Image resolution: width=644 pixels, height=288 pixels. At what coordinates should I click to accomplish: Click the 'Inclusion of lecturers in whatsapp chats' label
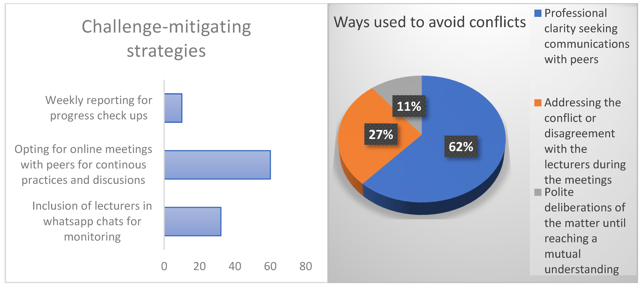pyautogui.click(x=92, y=221)
